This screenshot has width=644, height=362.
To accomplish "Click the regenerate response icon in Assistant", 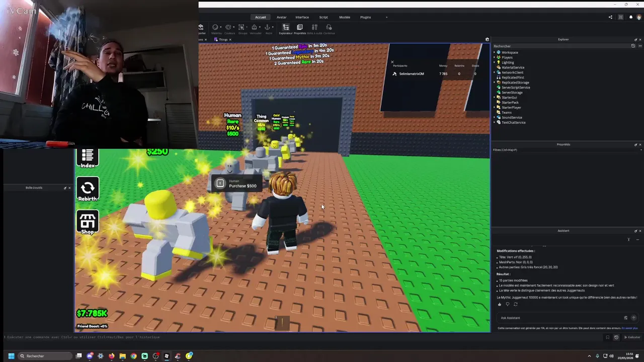I will (x=515, y=304).
